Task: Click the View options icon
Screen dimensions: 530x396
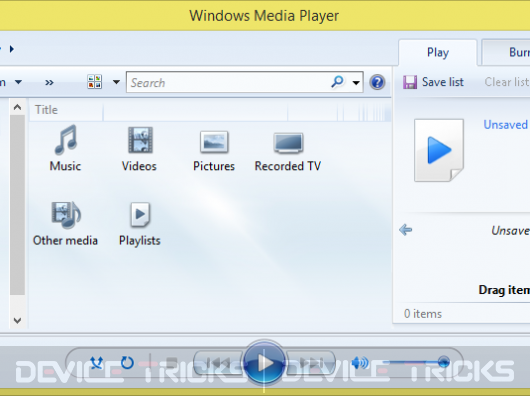Action: click(95, 82)
